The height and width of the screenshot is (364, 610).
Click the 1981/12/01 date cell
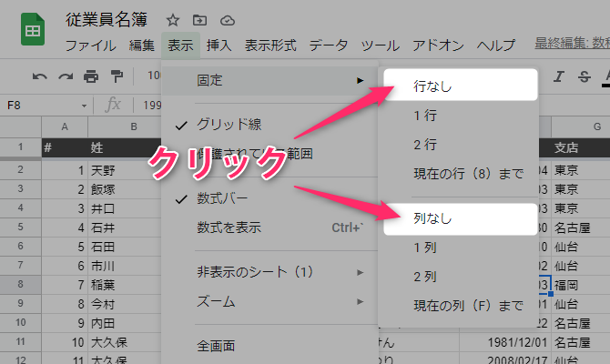pos(505,342)
